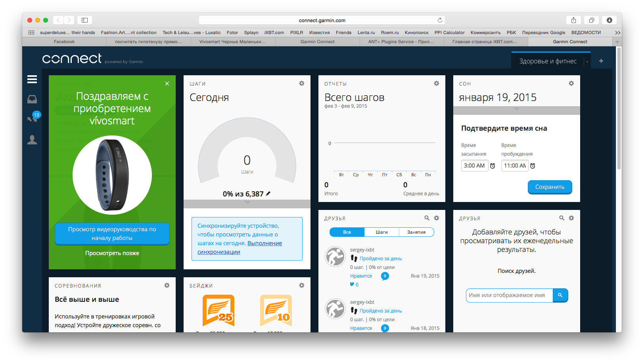Switch to ANT+ Plugins Service tab

click(x=401, y=42)
